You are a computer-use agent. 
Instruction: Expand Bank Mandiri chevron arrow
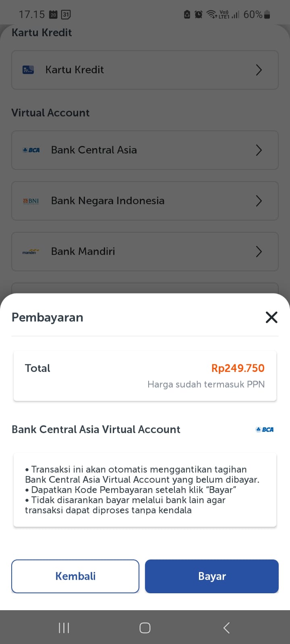[259, 252]
